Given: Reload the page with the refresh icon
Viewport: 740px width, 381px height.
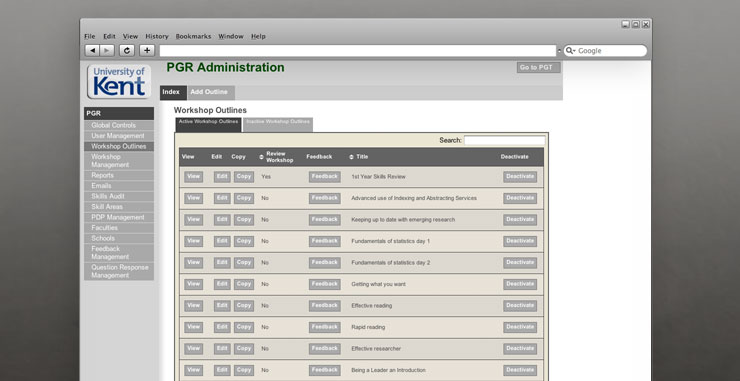Looking at the screenshot, I should 127,51.
